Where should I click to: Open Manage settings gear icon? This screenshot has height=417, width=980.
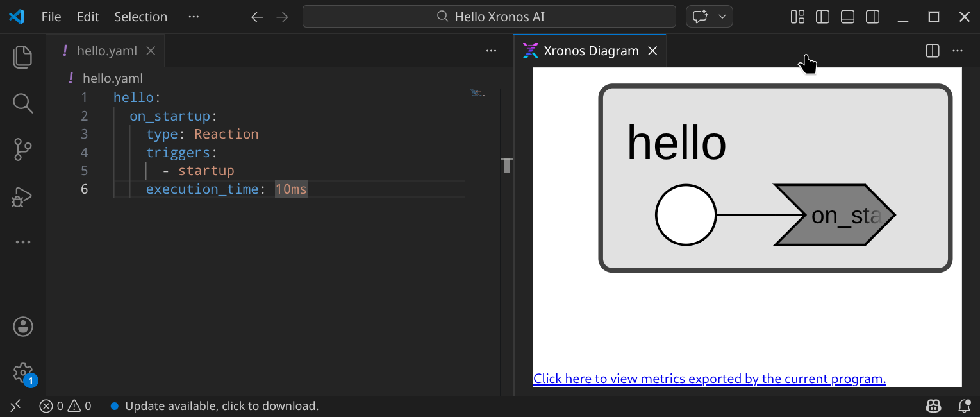pyautogui.click(x=22, y=373)
